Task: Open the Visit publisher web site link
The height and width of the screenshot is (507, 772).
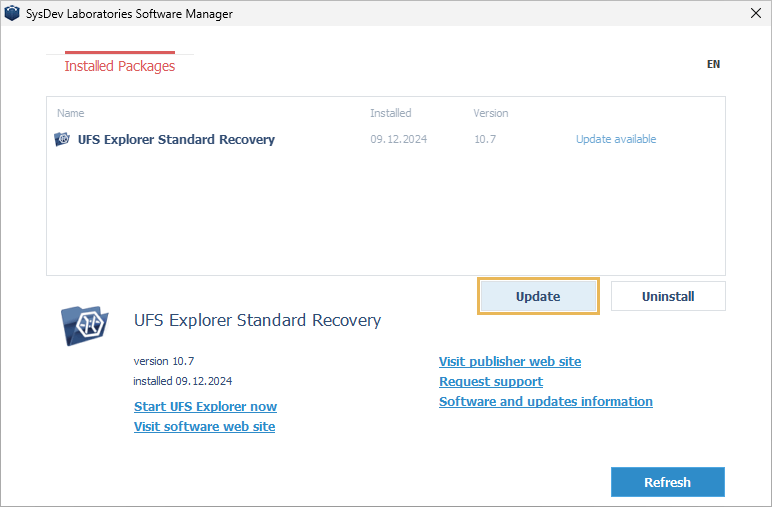Action: click(510, 361)
